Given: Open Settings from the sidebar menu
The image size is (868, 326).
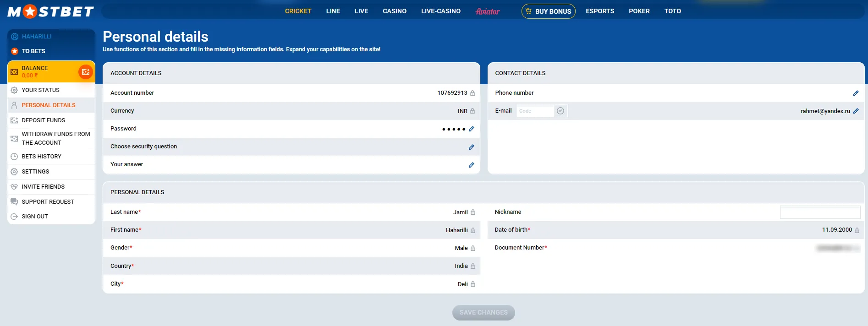Looking at the screenshot, I should [35, 172].
